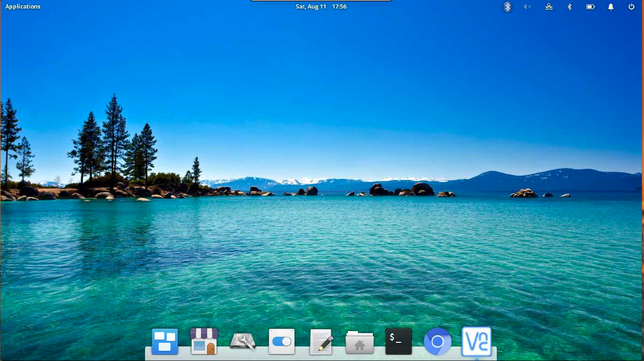Open the power session menu
Screen dimensions: 644x361
tap(631, 7)
